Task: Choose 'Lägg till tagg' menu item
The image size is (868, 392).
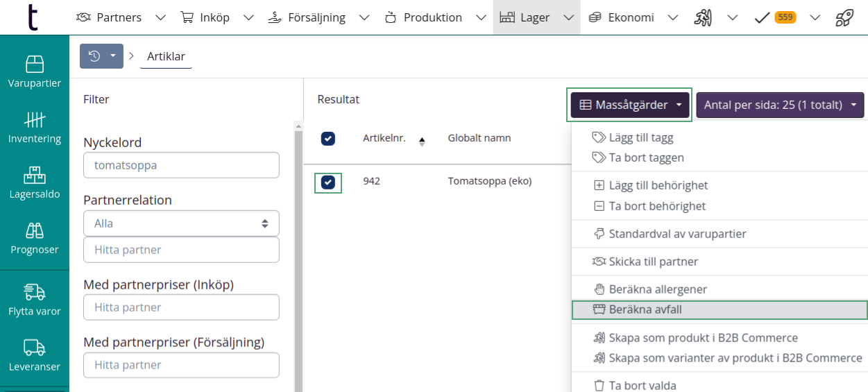Action: click(640, 138)
